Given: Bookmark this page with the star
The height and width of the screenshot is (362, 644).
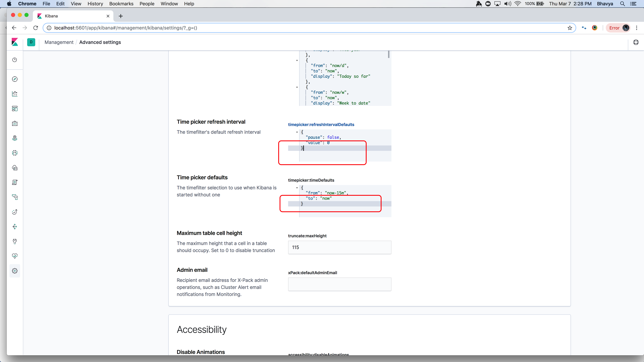Looking at the screenshot, I should (570, 28).
